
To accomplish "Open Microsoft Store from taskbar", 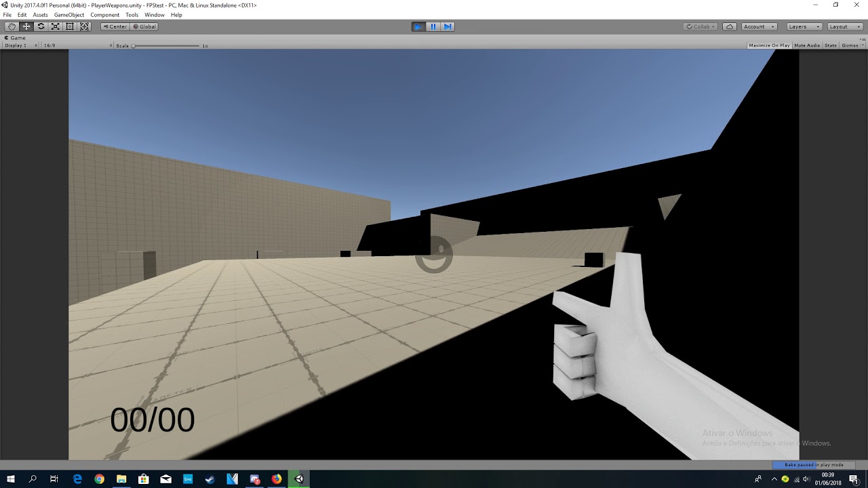I will 144,479.
